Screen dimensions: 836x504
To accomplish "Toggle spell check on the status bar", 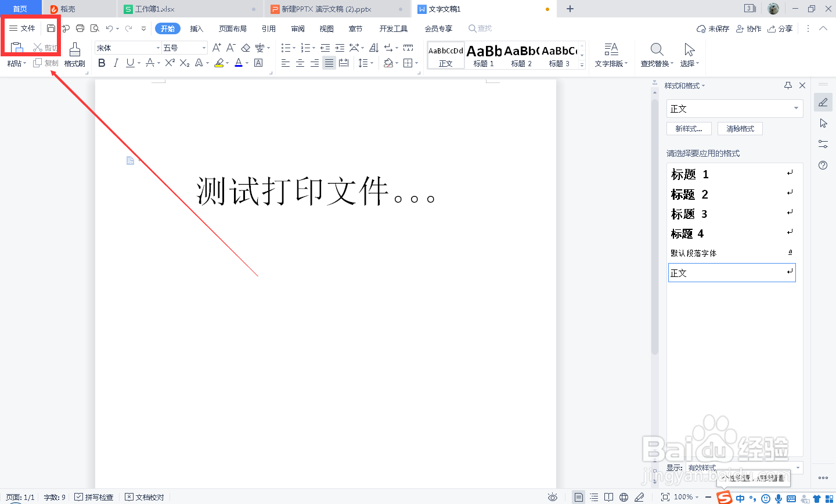I will (99, 497).
